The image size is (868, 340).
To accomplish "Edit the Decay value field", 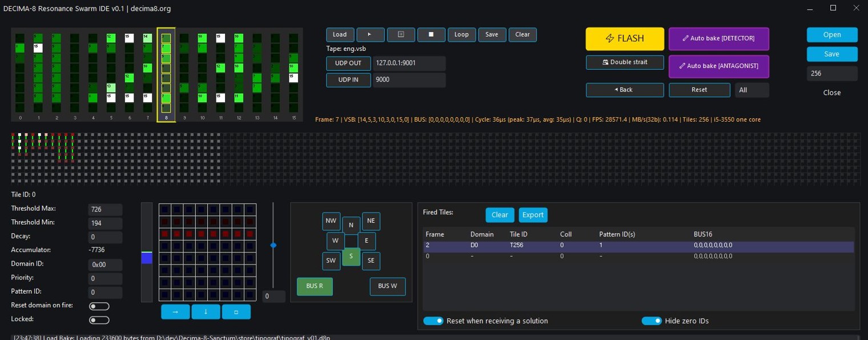I will (x=105, y=237).
